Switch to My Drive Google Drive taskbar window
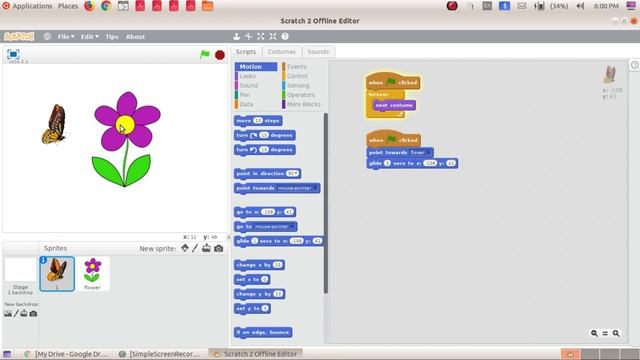 click(x=67, y=354)
